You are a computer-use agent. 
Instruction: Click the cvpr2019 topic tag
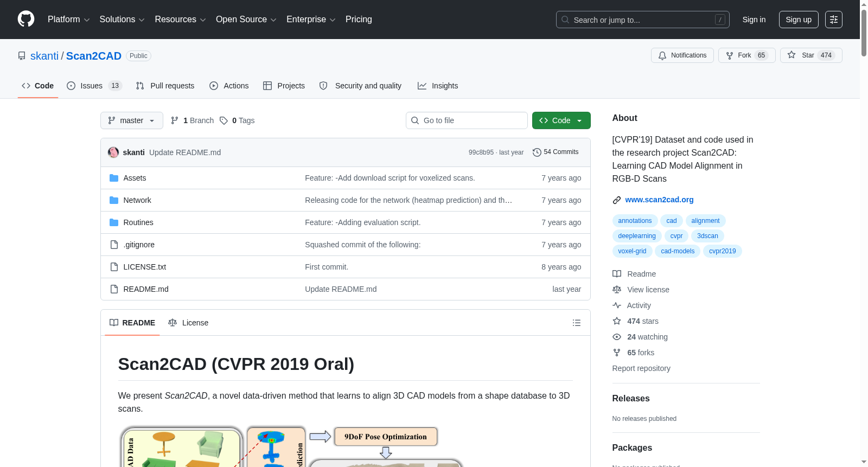(723, 251)
